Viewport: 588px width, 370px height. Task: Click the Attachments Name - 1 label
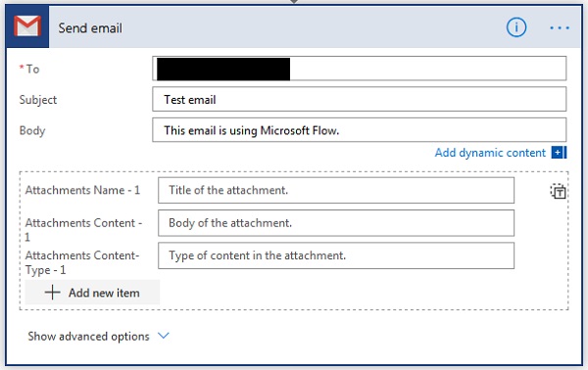click(82, 190)
